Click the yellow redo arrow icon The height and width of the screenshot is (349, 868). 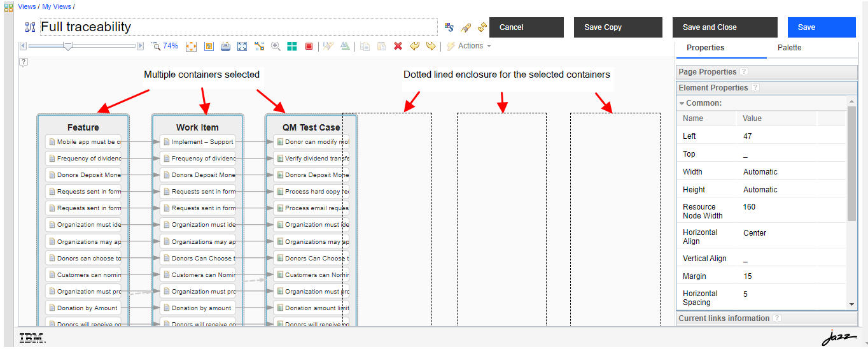coord(431,46)
